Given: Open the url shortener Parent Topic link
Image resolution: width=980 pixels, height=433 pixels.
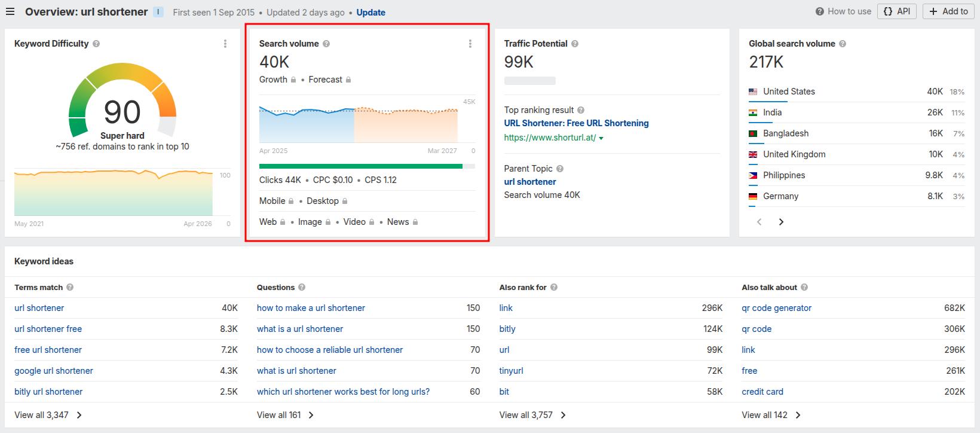Looking at the screenshot, I should pos(530,182).
